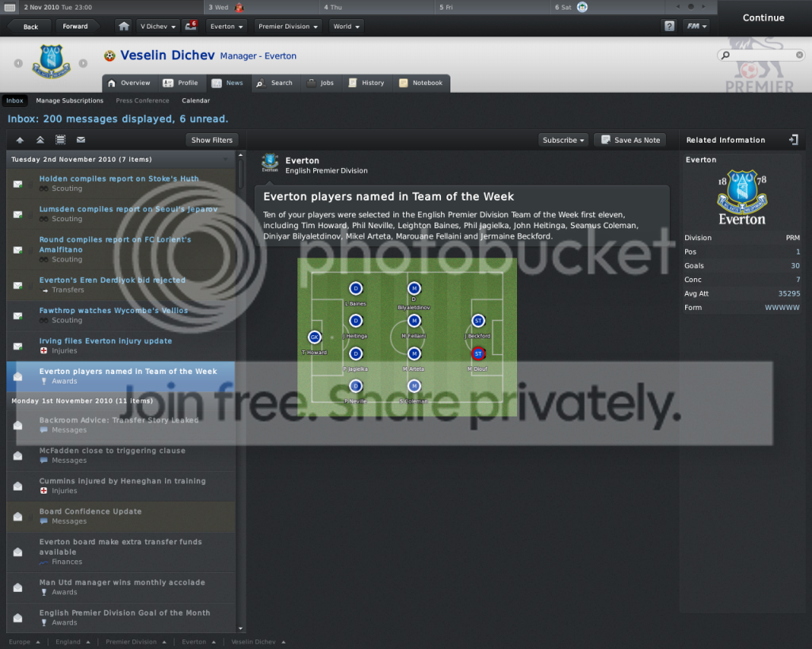Click the help question mark icon
Screen dimensions: 812x649
669,26
